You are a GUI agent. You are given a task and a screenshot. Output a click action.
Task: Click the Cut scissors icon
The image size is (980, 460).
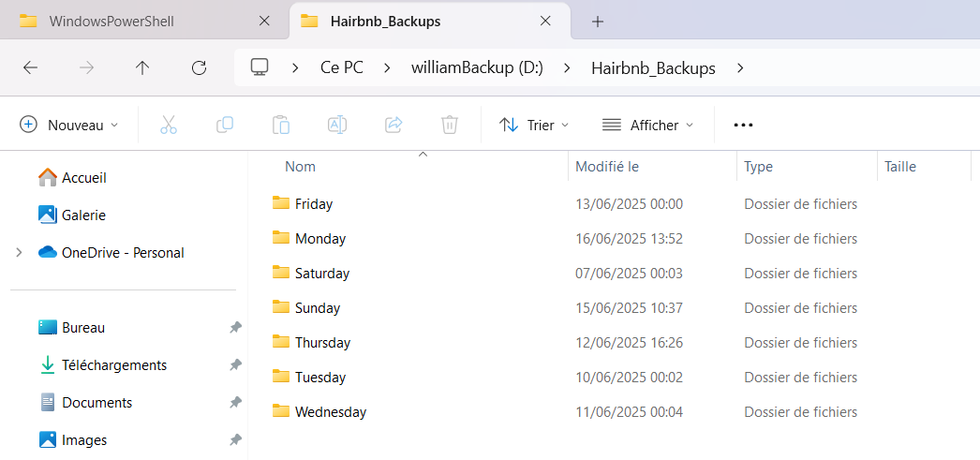coord(169,125)
